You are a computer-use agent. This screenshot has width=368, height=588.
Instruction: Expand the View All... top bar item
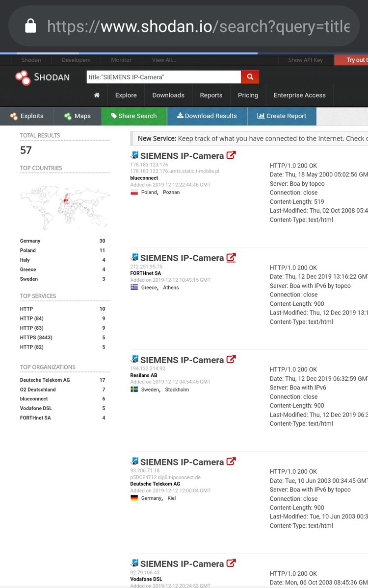coord(164,60)
